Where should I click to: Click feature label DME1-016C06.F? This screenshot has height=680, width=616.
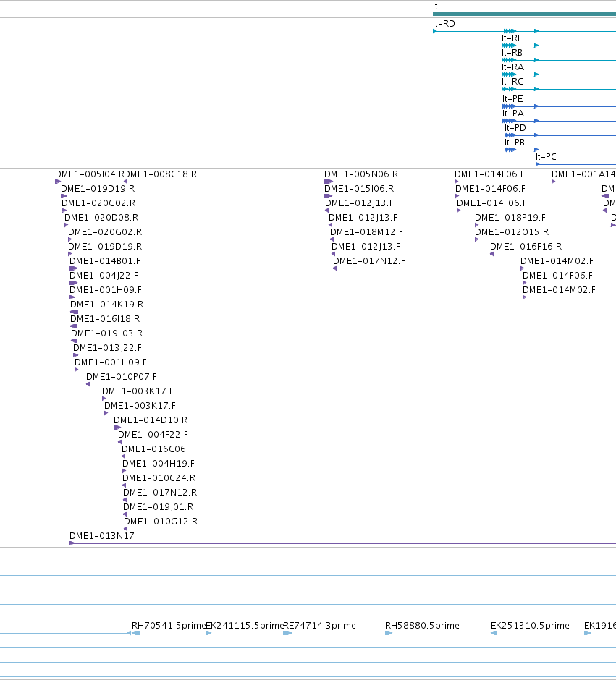pyautogui.click(x=158, y=449)
